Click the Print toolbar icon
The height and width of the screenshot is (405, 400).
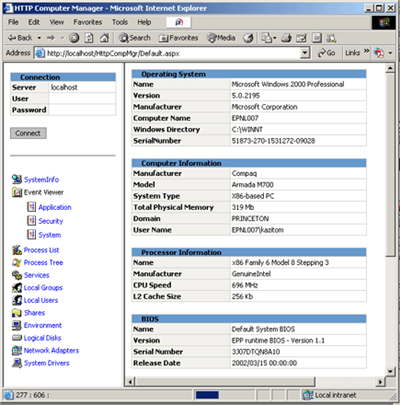(x=286, y=38)
